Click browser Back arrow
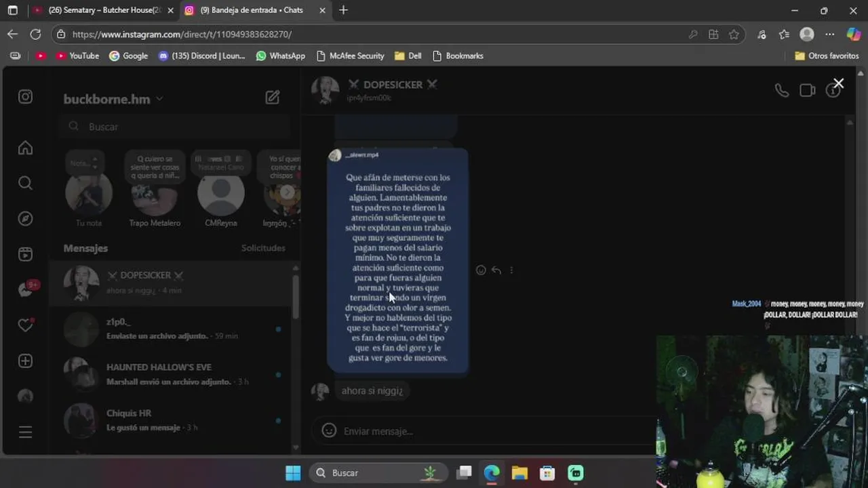Image resolution: width=868 pixels, height=488 pixels. pyautogui.click(x=13, y=34)
